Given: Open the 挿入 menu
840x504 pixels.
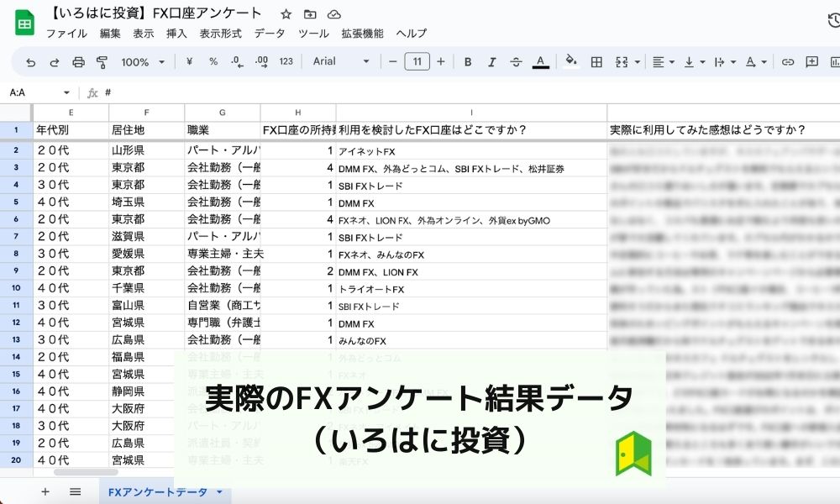Looking at the screenshot, I should pos(176,34).
